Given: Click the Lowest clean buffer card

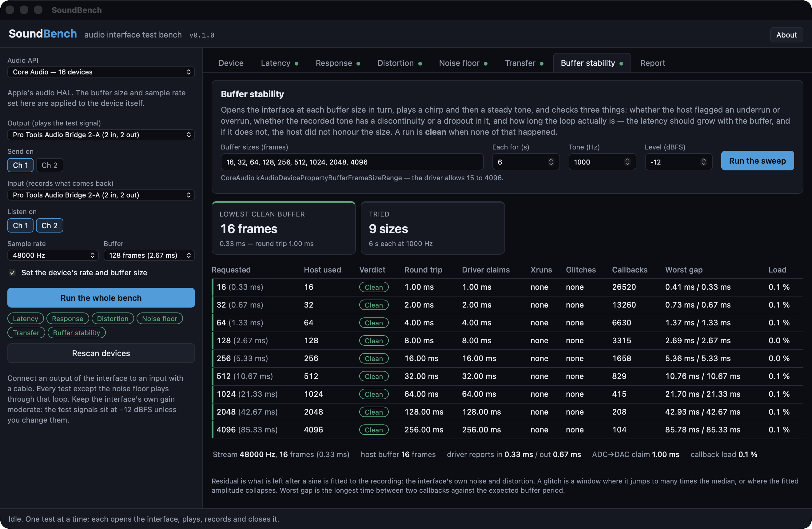Looking at the screenshot, I should pyautogui.click(x=284, y=228).
